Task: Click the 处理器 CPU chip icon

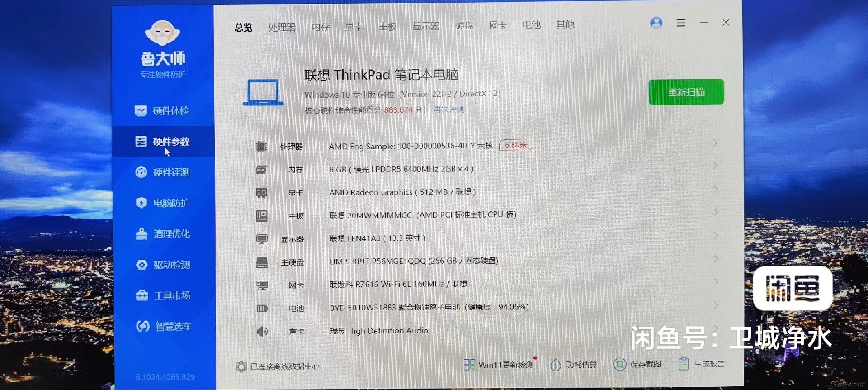Action: coord(261,147)
